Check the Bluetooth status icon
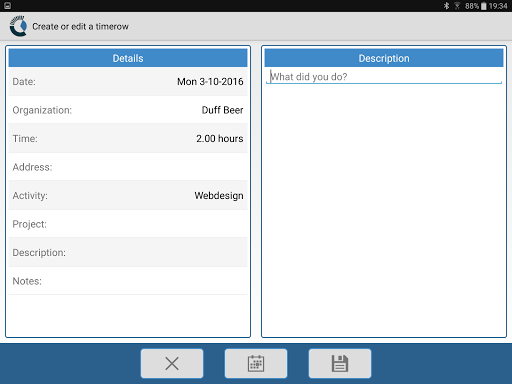This screenshot has height=384, width=512. pyautogui.click(x=446, y=6)
